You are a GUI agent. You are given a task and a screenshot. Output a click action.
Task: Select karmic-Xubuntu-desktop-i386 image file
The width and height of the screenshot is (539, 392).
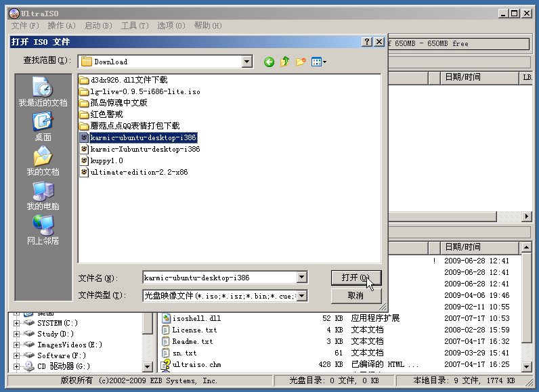coord(140,149)
